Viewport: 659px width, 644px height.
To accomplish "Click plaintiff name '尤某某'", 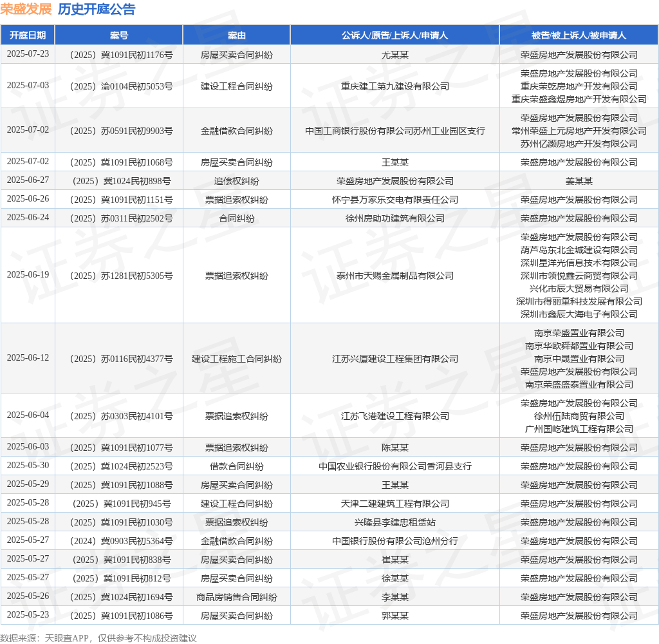I will 394,55.
